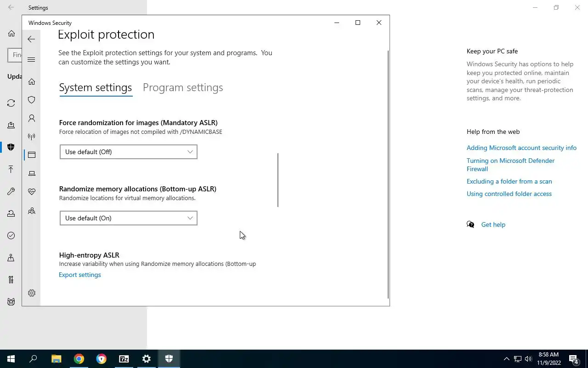The image size is (588, 368).
Task: Open Device performance & health heart icon
Action: pyautogui.click(x=32, y=192)
